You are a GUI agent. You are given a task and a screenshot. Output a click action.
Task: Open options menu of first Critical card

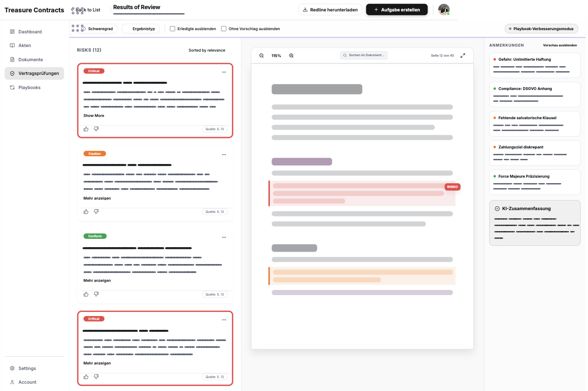[x=224, y=72]
